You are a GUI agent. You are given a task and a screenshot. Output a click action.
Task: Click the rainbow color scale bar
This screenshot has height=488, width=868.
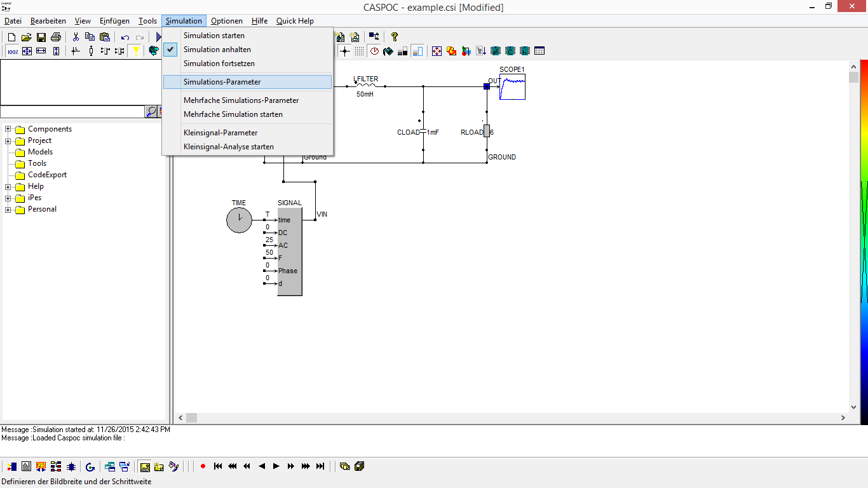coord(864,243)
